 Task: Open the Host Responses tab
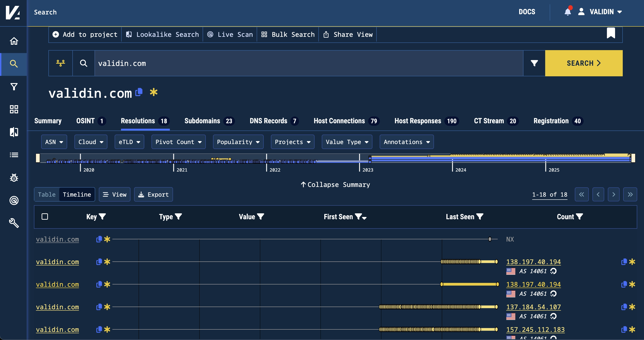click(x=417, y=121)
